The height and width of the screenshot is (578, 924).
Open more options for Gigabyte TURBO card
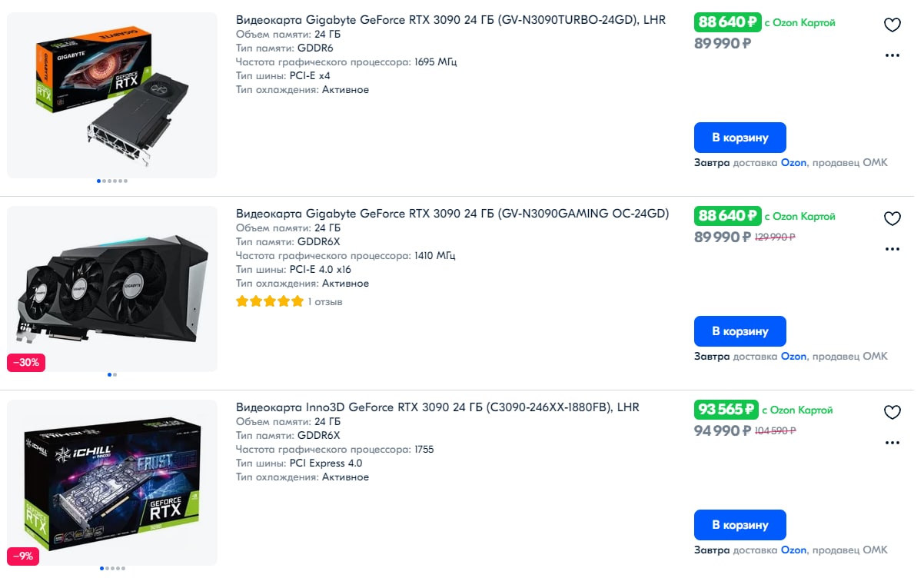892,55
